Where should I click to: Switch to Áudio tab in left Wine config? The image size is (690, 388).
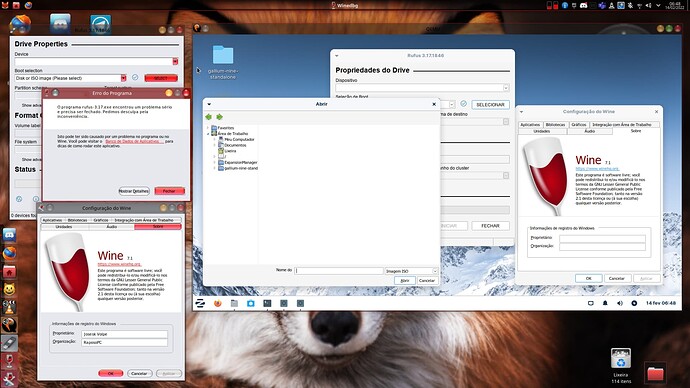pyautogui.click(x=112, y=227)
